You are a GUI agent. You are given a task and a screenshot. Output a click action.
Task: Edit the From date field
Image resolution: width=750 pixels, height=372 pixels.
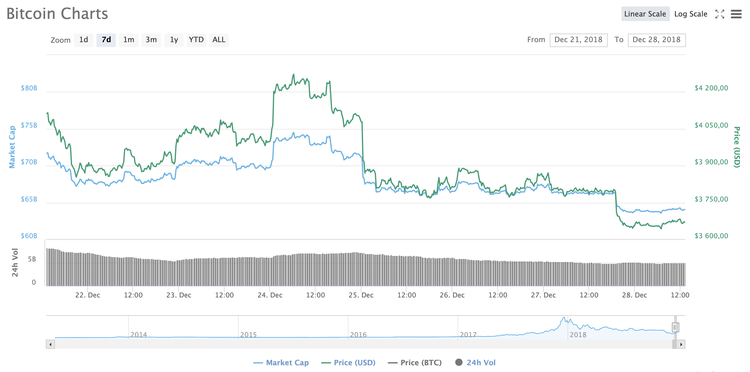point(579,40)
